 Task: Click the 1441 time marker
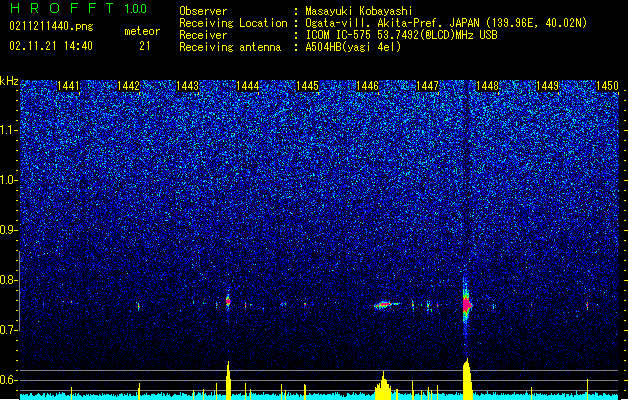coord(68,86)
